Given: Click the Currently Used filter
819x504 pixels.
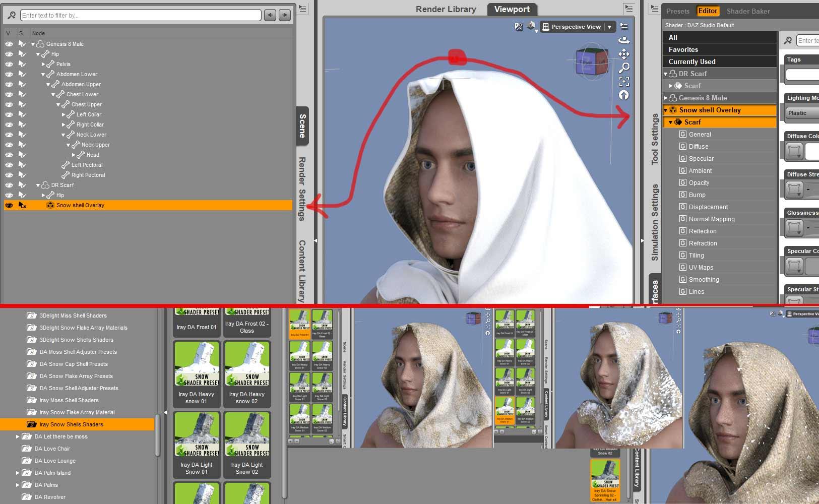Looking at the screenshot, I should pos(719,61).
